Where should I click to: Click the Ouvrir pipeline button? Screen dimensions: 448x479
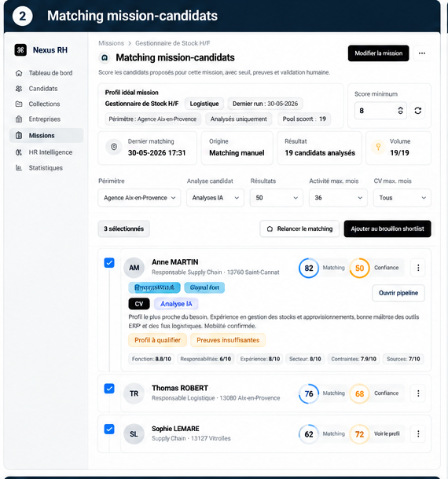pos(398,293)
